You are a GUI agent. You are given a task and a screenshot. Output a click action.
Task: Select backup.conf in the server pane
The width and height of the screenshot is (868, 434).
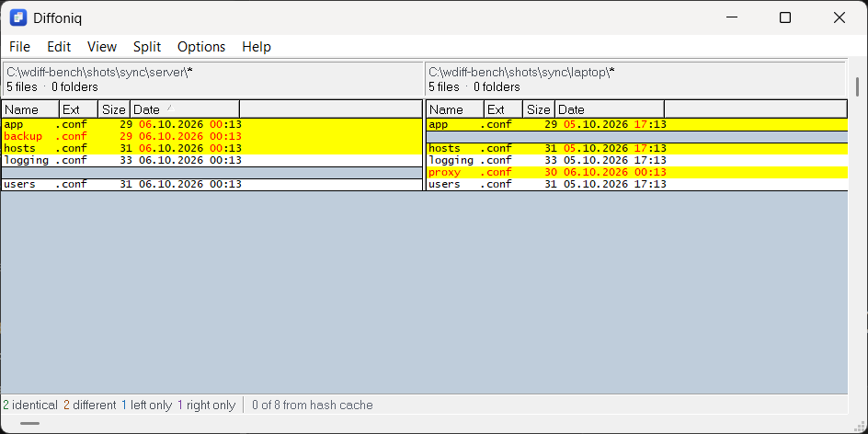(212, 136)
